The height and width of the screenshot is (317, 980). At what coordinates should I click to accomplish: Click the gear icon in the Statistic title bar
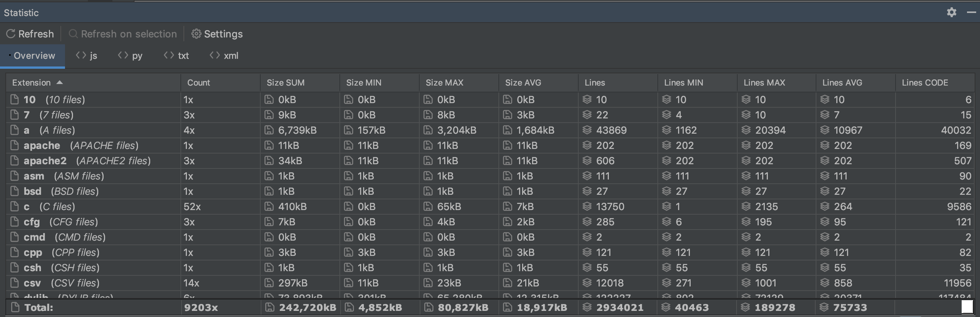(x=951, y=13)
